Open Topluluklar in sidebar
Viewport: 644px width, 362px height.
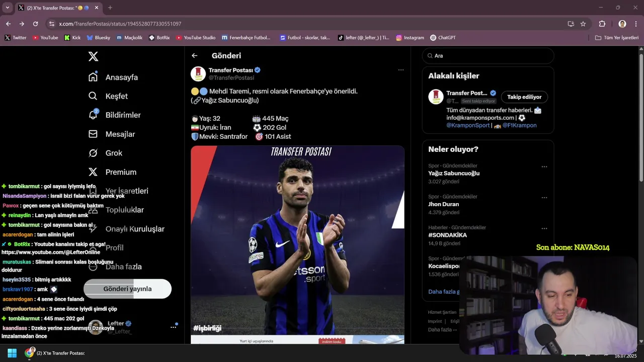click(116, 210)
